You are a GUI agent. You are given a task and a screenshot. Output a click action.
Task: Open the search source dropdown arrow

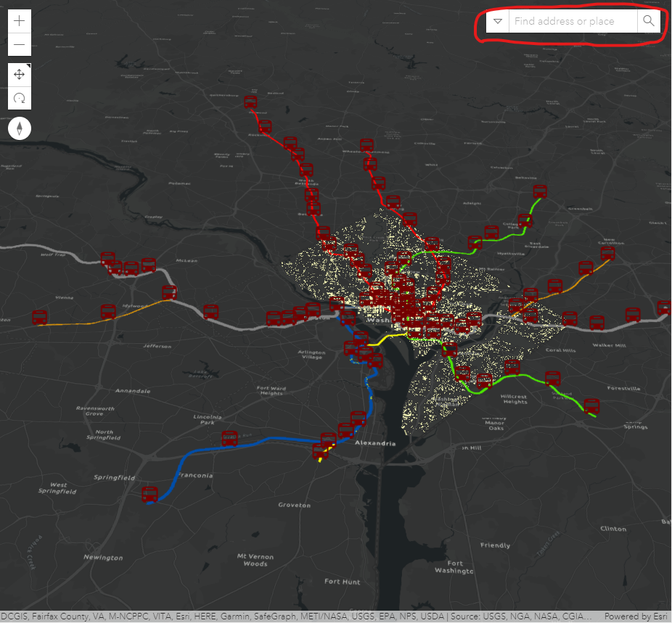click(498, 21)
